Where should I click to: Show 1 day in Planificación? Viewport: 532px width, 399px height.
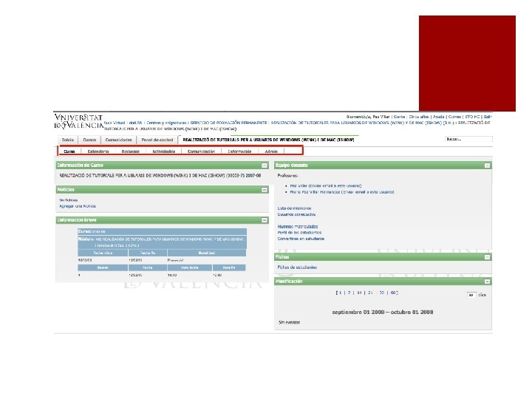click(340, 293)
